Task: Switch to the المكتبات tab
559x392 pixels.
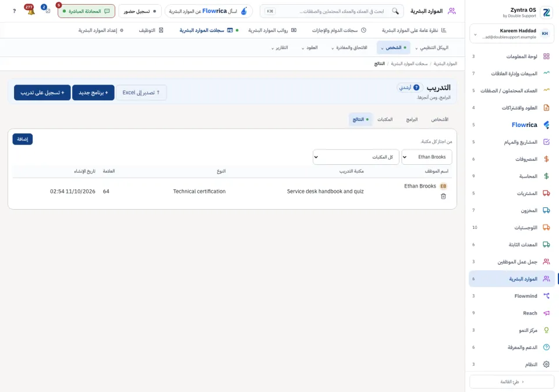Action: 385,119
